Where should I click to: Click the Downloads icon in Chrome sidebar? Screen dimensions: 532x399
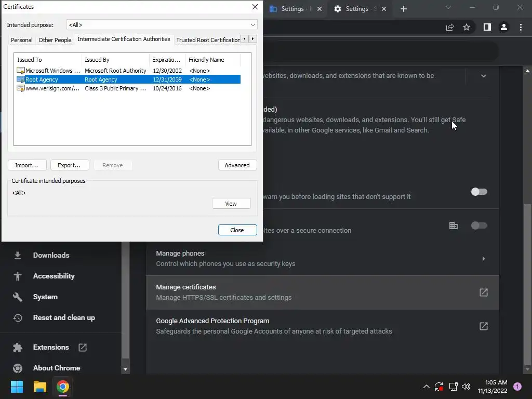[18, 255]
